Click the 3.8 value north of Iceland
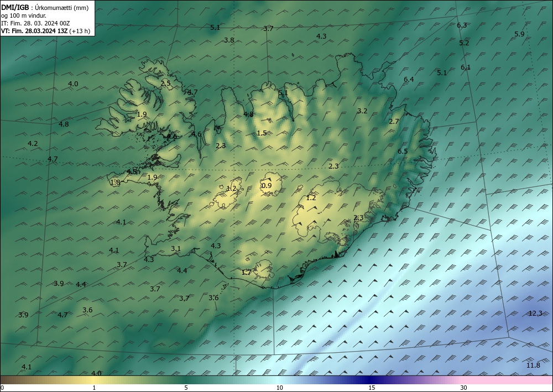 coord(229,40)
